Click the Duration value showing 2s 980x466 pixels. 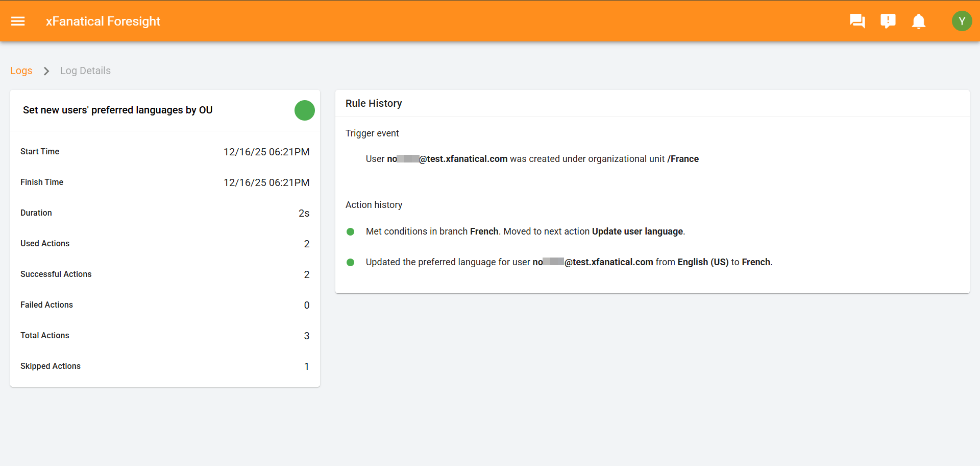[x=304, y=213]
